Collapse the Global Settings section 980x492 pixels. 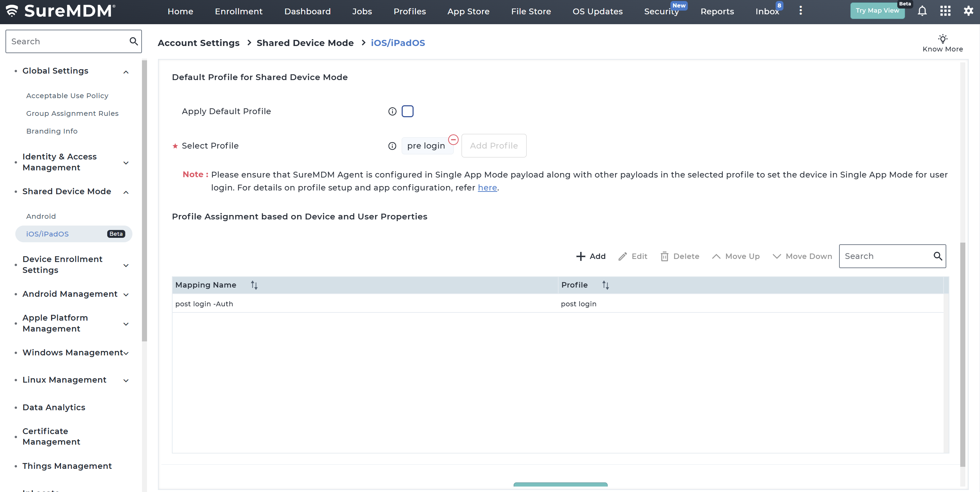click(126, 72)
